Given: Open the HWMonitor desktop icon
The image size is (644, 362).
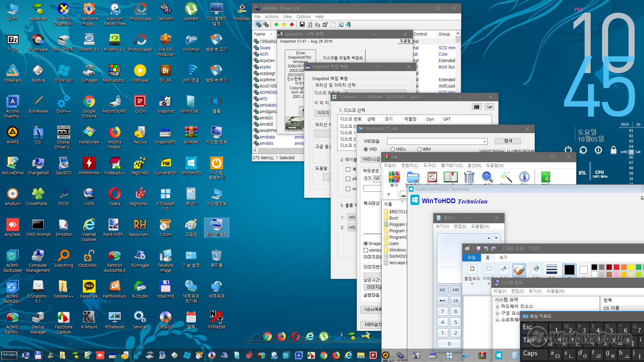Looking at the screenshot, I should 89,166.
